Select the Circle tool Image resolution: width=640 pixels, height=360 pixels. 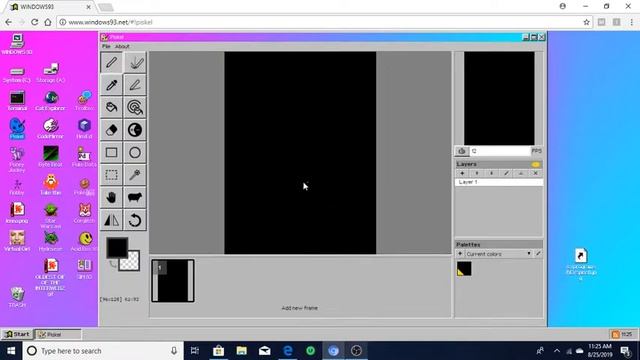(x=135, y=153)
